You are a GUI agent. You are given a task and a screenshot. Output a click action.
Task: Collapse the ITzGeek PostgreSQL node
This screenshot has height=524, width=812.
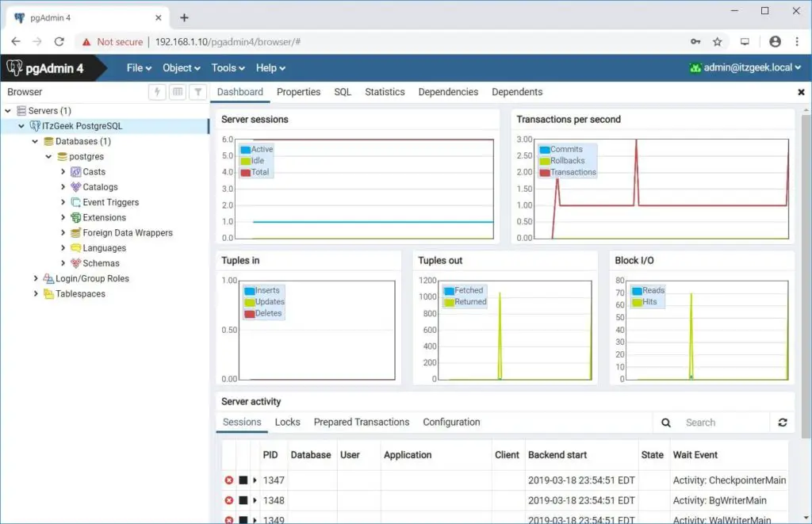21,126
